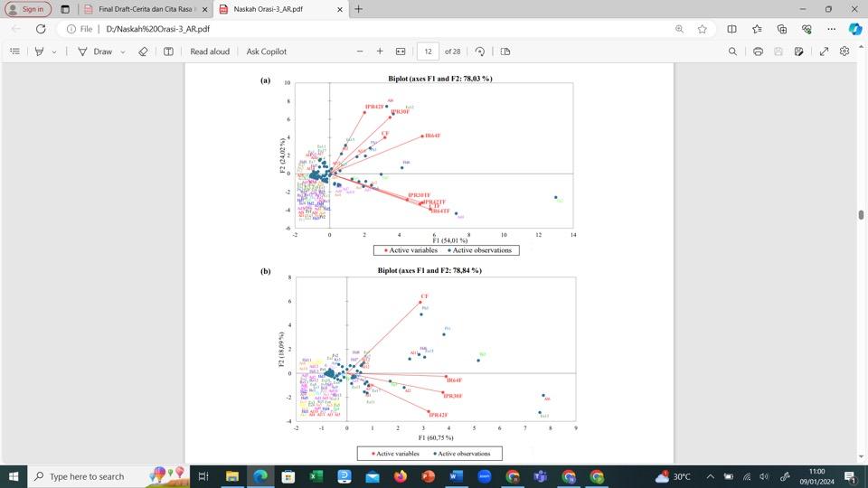Viewport: 868px width, 488px height.
Task: Launch Firefox from the taskbar
Action: pos(401,476)
